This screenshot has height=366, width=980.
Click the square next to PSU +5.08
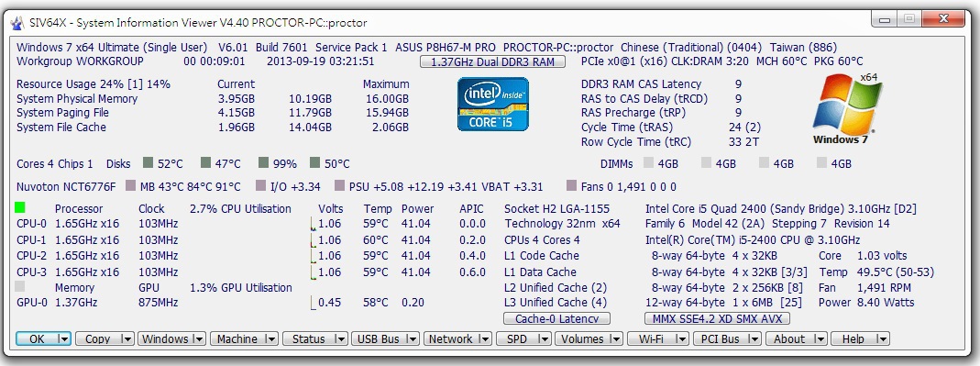tap(339, 186)
